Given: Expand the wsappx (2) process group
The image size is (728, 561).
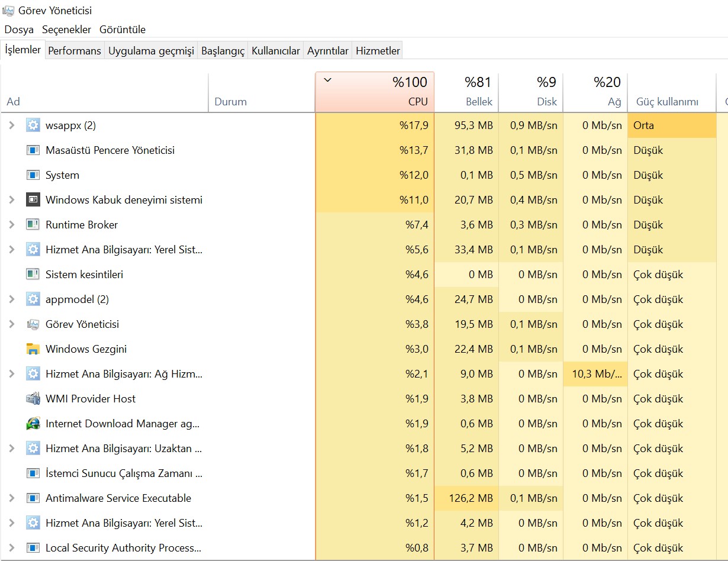Looking at the screenshot, I should (11, 125).
